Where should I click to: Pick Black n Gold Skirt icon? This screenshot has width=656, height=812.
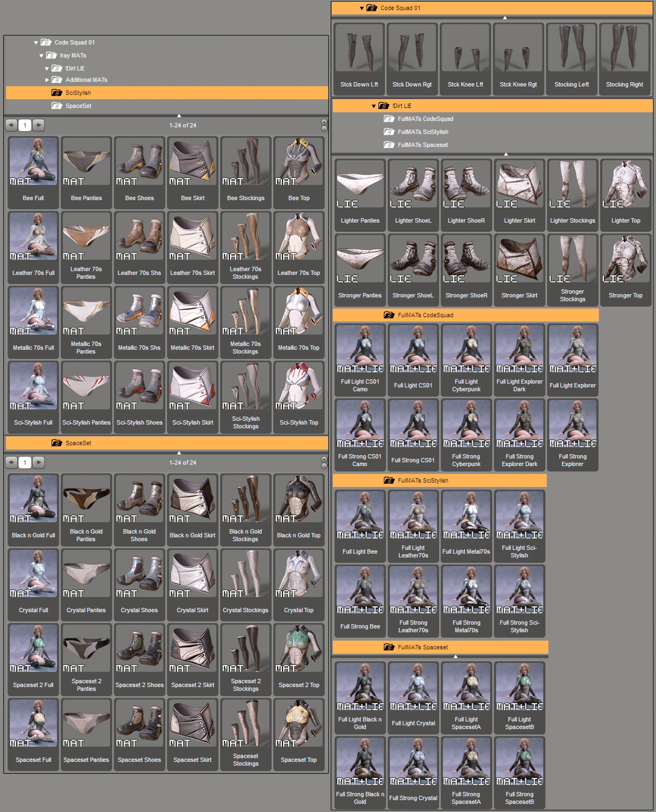[193, 509]
